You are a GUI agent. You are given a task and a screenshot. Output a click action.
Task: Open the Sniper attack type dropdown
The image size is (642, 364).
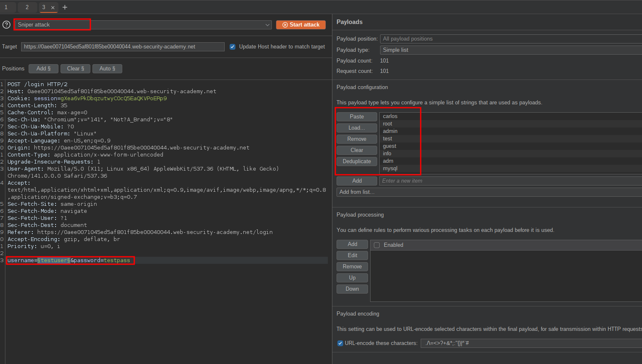click(x=143, y=25)
